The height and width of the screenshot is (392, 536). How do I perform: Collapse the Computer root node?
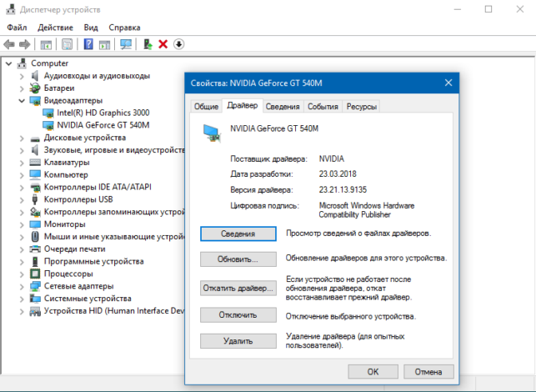(x=9, y=63)
